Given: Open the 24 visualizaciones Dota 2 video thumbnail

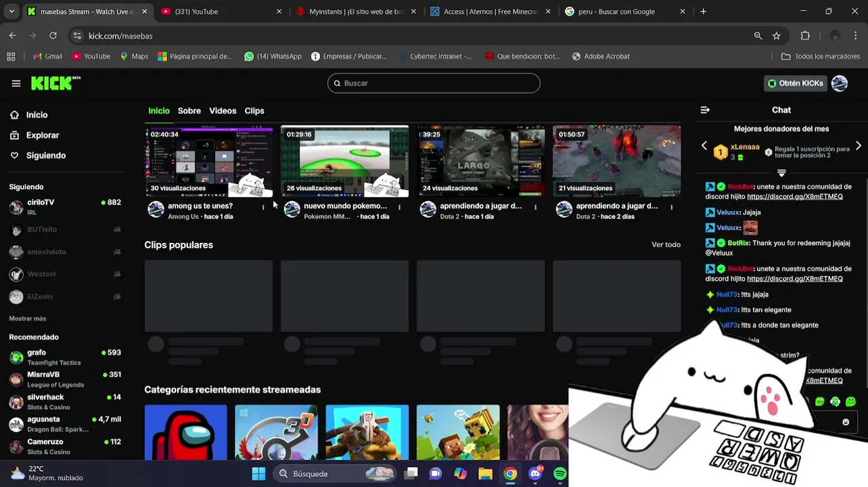Looking at the screenshot, I should [480, 161].
